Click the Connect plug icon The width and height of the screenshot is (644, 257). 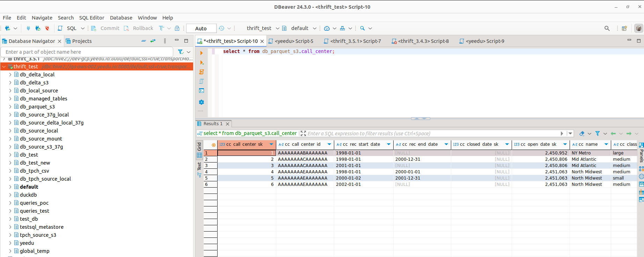point(28,28)
